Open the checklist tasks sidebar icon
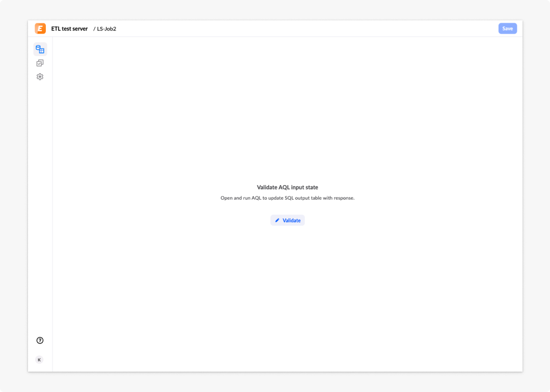The image size is (550, 392). [x=40, y=63]
